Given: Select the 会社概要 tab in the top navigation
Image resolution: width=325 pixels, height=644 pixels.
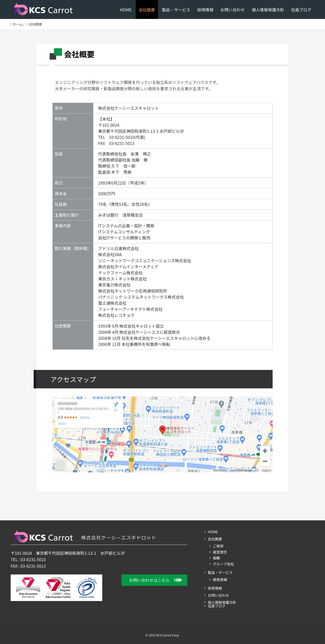Looking at the screenshot, I should [x=147, y=10].
